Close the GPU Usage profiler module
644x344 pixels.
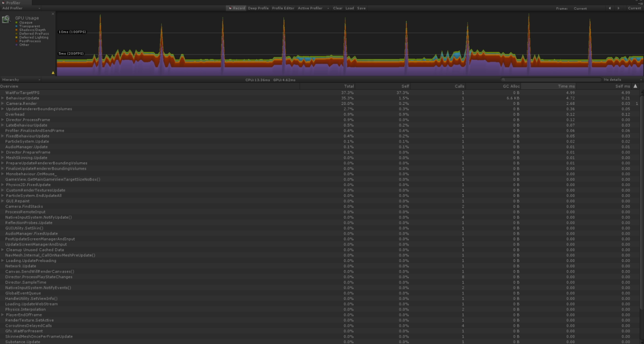[53, 14]
